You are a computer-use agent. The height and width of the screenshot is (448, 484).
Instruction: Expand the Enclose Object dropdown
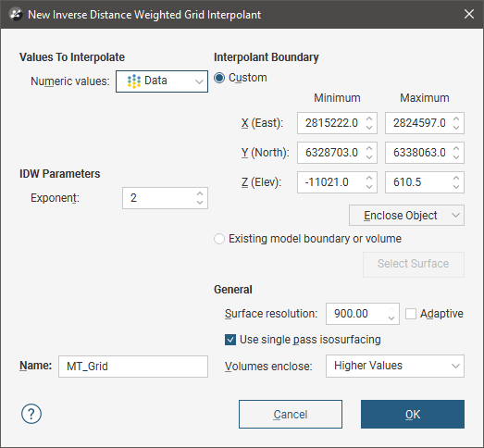point(406,215)
